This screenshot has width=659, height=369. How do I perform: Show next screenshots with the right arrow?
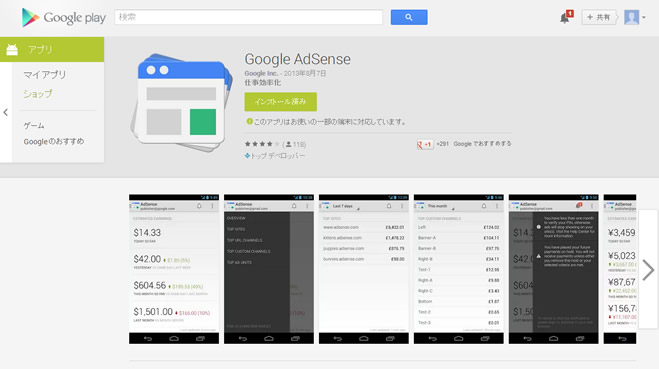click(x=648, y=269)
